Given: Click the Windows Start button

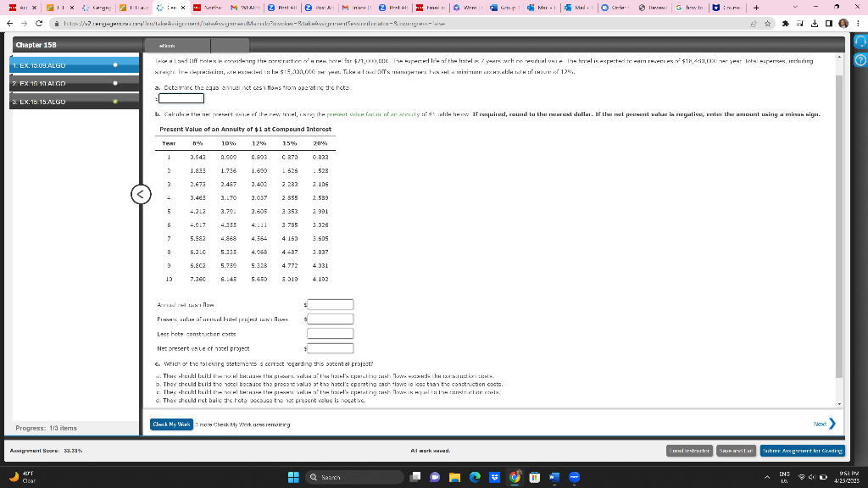Looking at the screenshot, I should tap(293, 478).
